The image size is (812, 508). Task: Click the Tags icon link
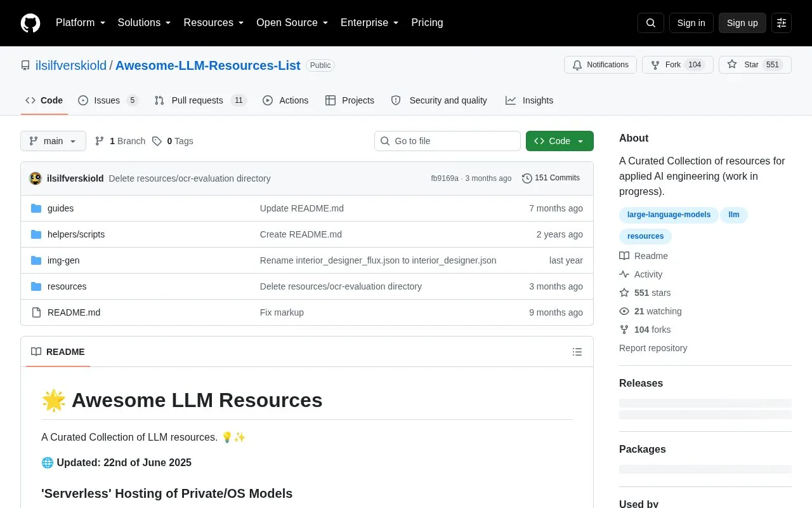[x=157, y=141]
